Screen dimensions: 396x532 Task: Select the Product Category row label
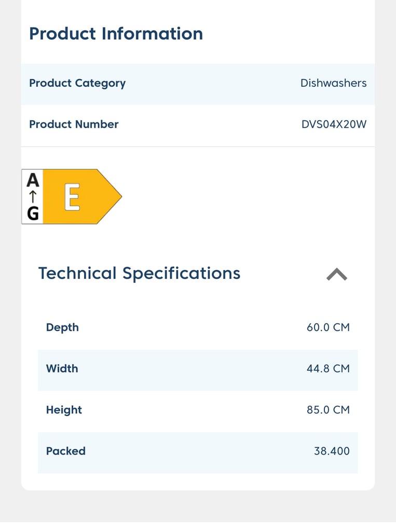coord(77,84)
